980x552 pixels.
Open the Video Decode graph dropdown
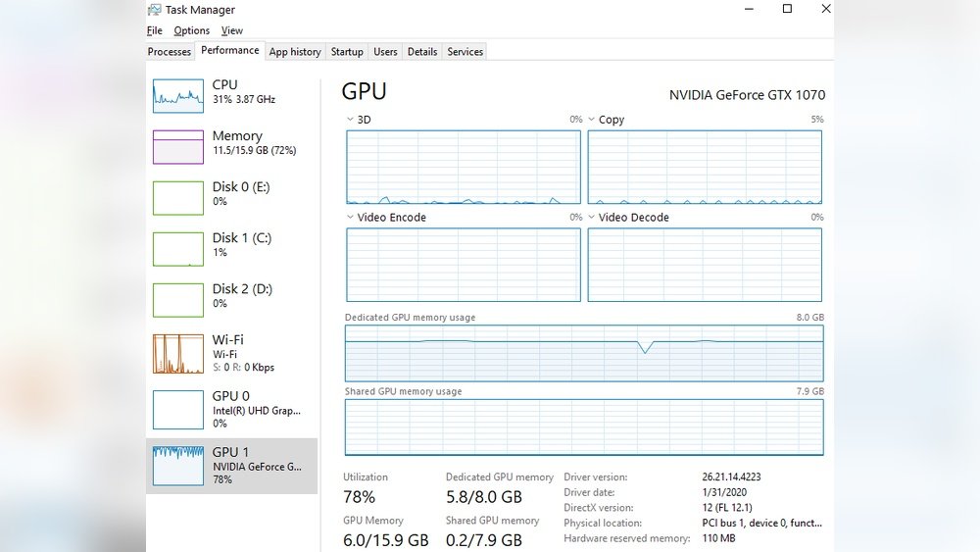[592, 218]
